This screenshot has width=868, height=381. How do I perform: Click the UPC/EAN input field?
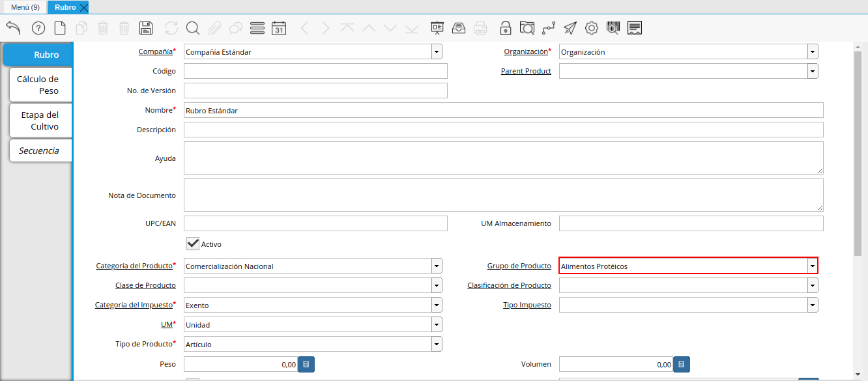315,223
